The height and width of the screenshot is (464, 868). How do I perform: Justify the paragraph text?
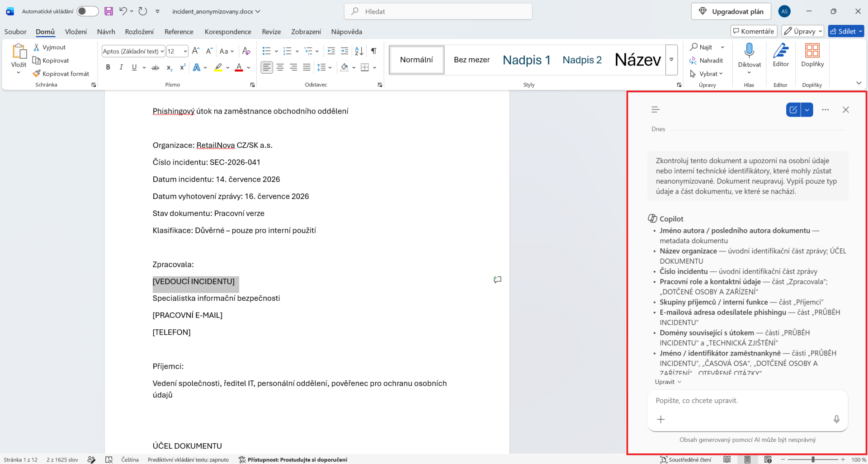tap(307, 67)
